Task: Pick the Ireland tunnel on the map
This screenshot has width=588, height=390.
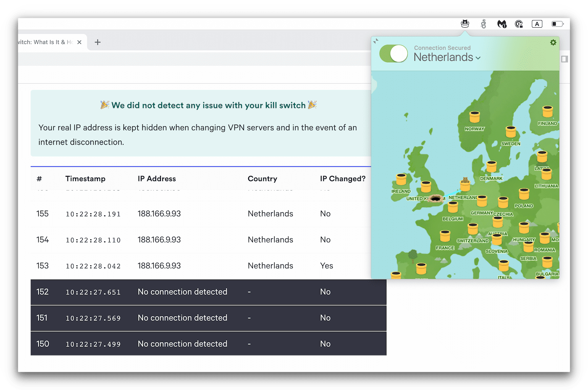Action: (401, 180)
